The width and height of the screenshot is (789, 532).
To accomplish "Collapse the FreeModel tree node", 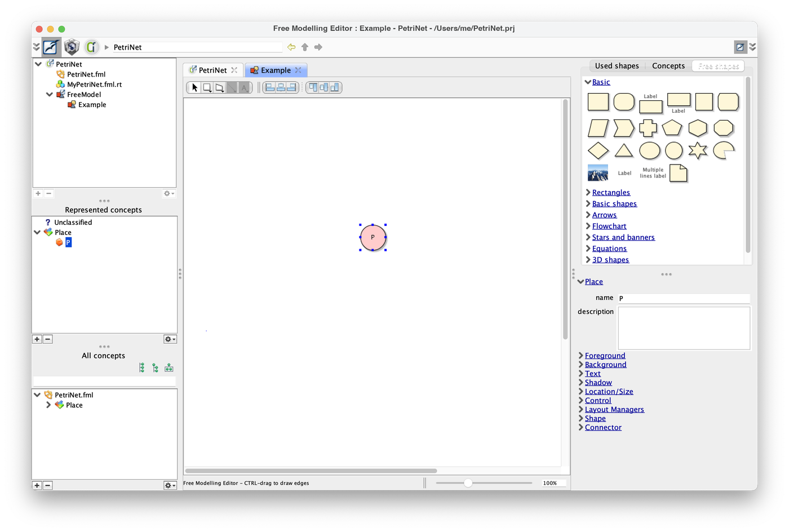I will [50, 95].
